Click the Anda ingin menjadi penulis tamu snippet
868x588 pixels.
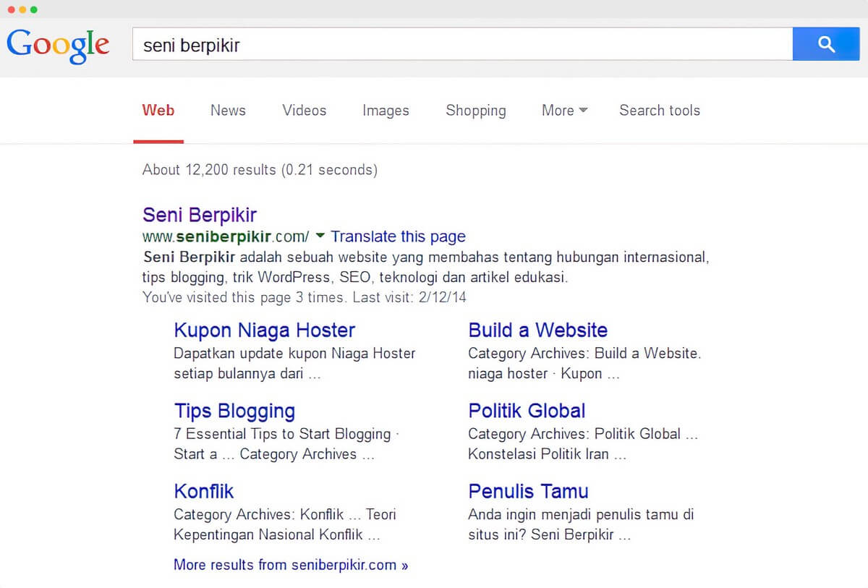pyautogui.click(x=581, y=525)
